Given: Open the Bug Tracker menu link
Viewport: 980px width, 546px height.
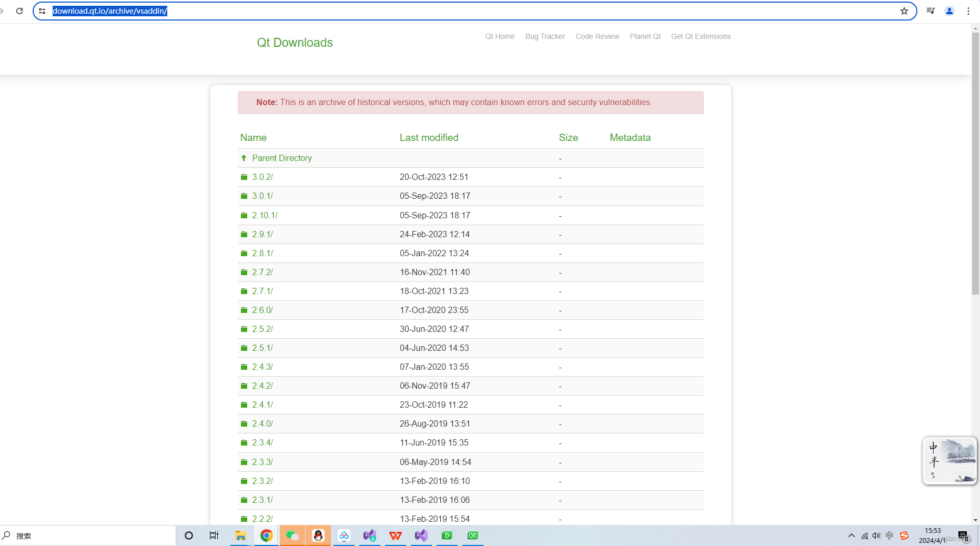Looking at the screenshot, I should click(545, 36).
